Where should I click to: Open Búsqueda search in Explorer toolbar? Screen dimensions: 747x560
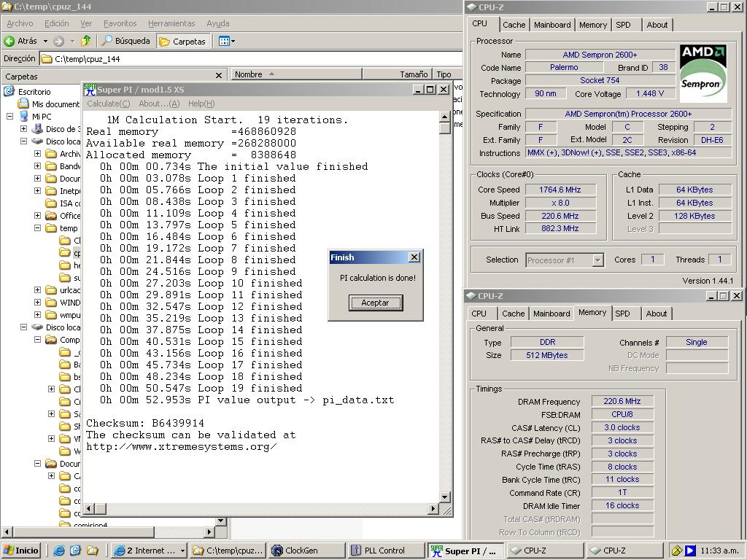pos(125,41)
